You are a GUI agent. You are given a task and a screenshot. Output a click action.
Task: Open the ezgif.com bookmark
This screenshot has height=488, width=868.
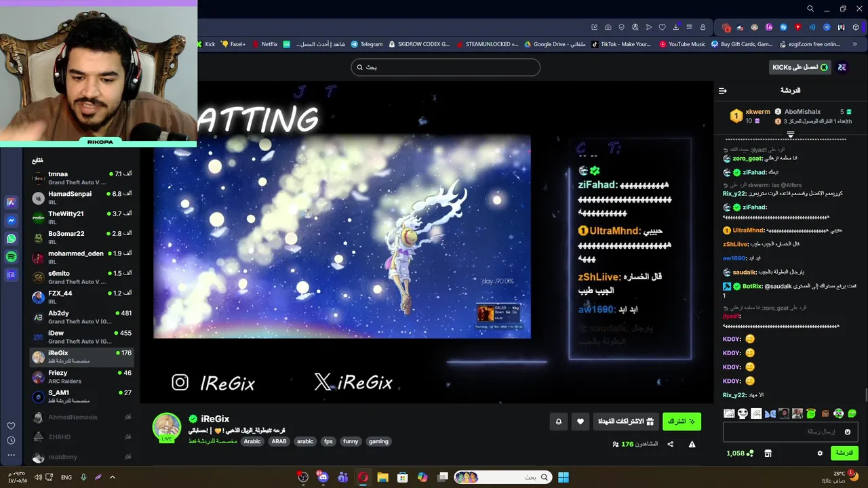[x=810, y=44]
